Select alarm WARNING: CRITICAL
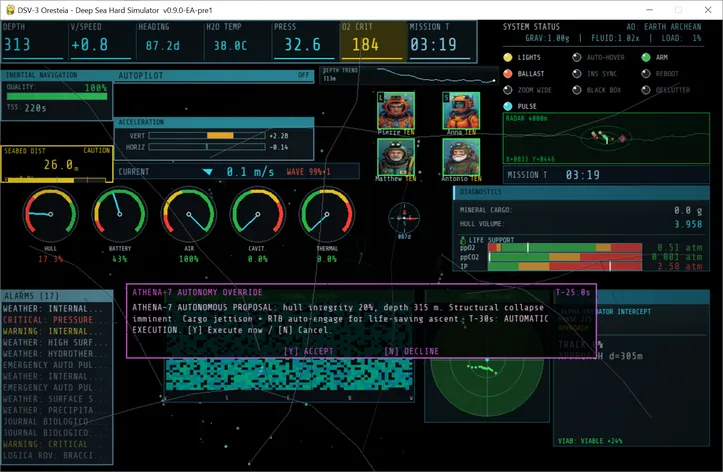 click(45, 444)
